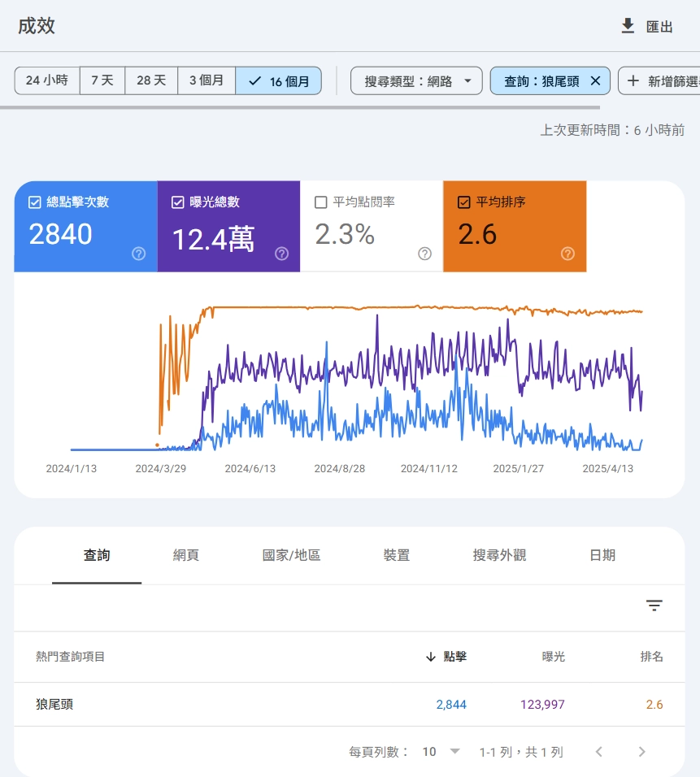Click 排名 column header
The height and width of the screenshot is (777, 700).
[651, 657]
